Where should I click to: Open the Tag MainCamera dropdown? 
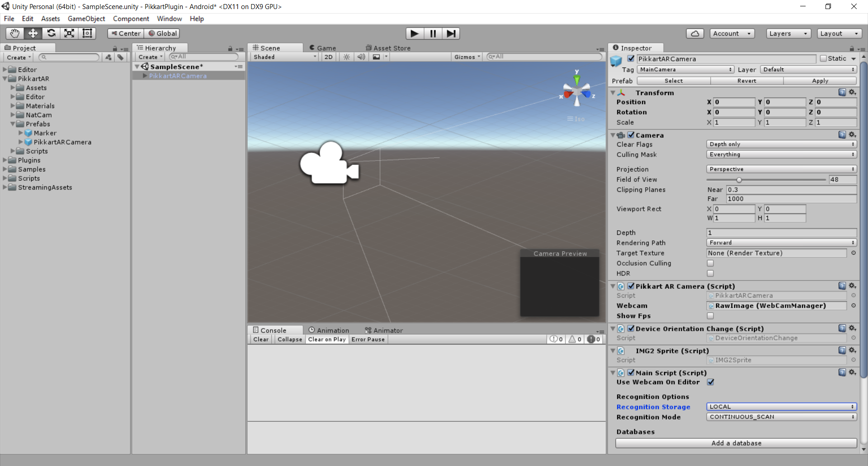click(685, 70)
